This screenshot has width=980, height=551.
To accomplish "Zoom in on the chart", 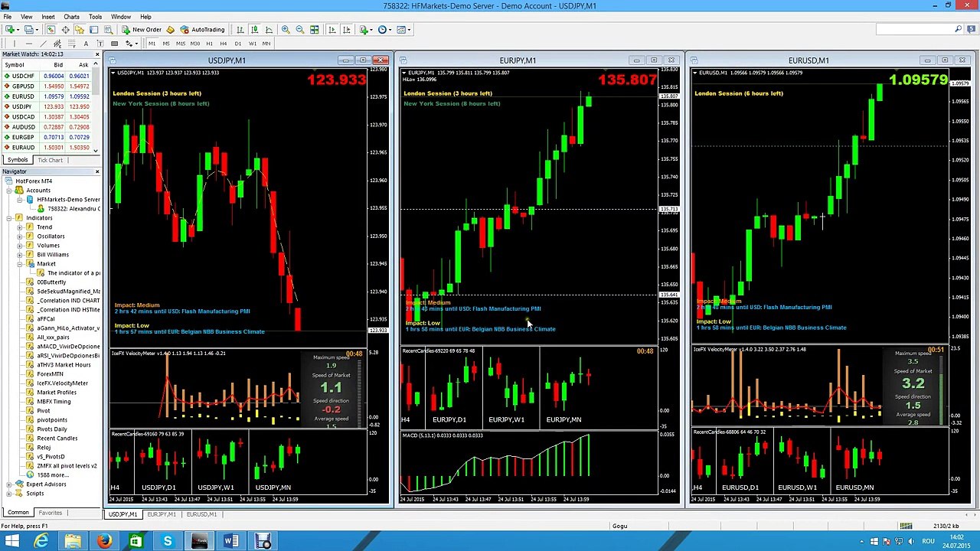I will (286, 29).
